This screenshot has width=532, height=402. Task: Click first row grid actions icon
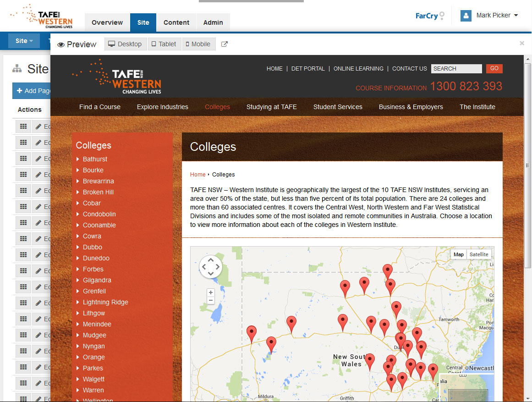pyautogui.click(x=23, y=127)
